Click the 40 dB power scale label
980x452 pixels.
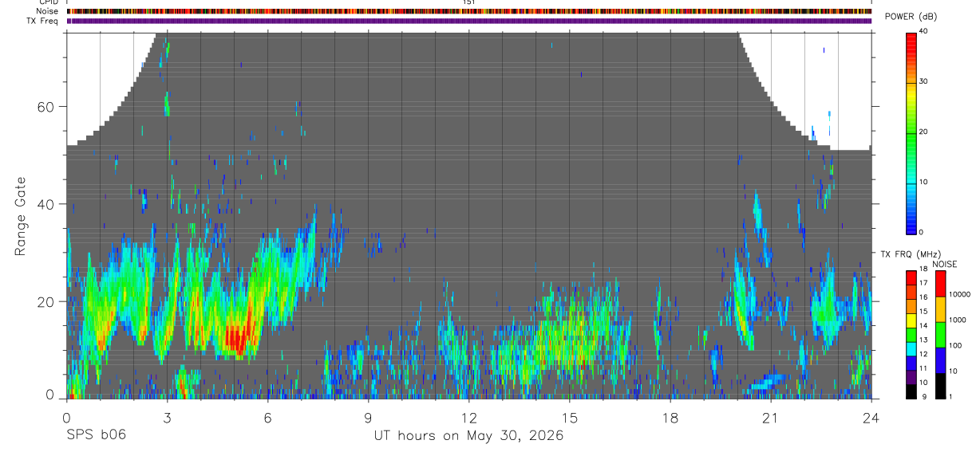[923, 31]
